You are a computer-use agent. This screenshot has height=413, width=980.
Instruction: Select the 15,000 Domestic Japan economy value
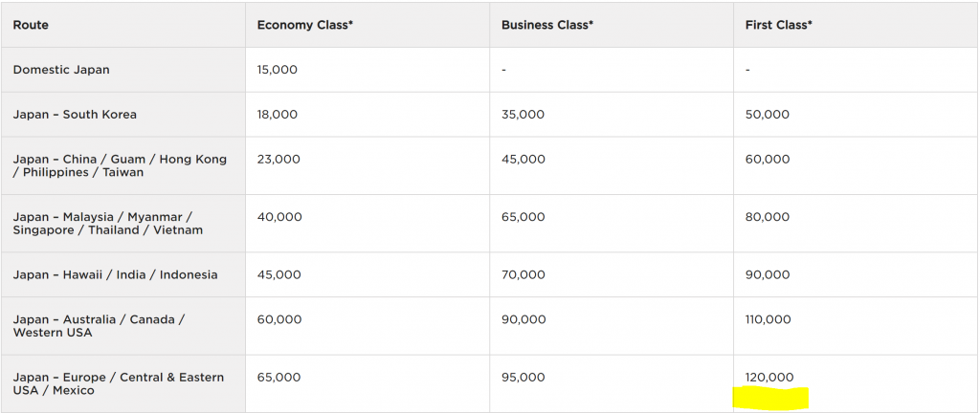[x=277, y=70]
